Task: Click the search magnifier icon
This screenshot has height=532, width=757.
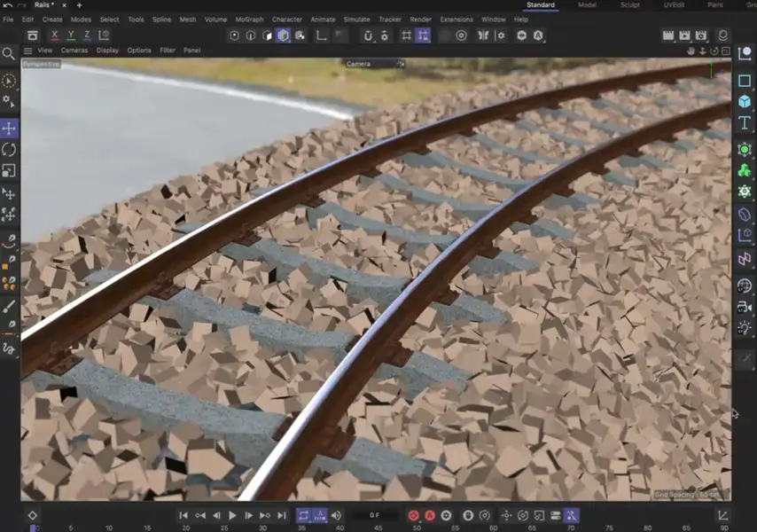Action: point(9,54)
